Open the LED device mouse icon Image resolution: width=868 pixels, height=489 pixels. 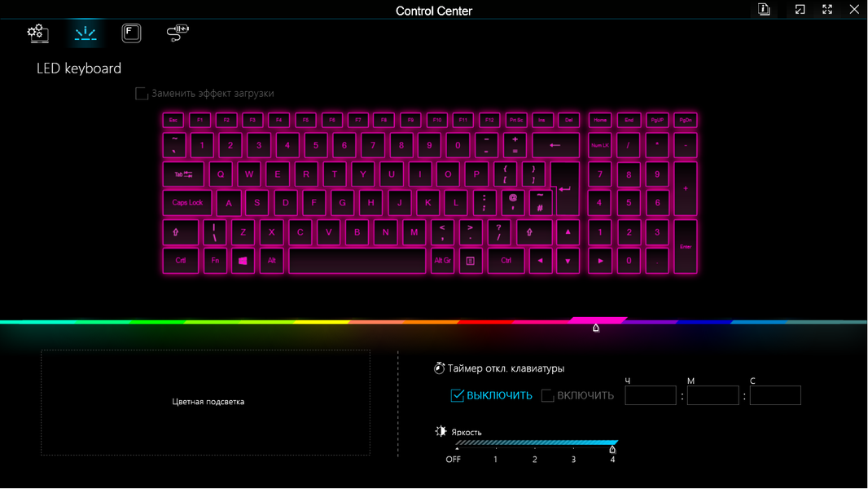178,33
